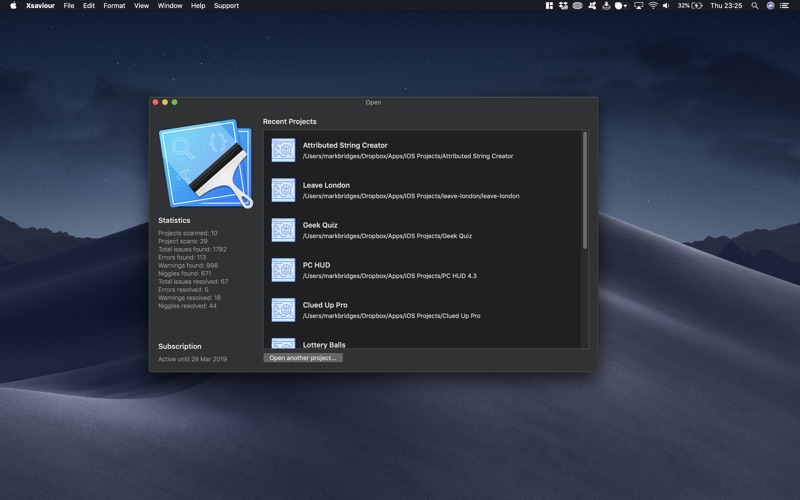The width and height of the screenshot is (800, 500).
Task: Click the Wi-Fi status icon
Action: click(653, 6)
